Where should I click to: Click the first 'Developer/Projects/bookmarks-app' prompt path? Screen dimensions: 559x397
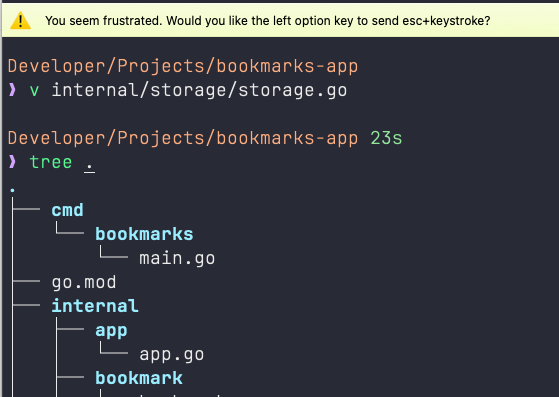(183, 66)
